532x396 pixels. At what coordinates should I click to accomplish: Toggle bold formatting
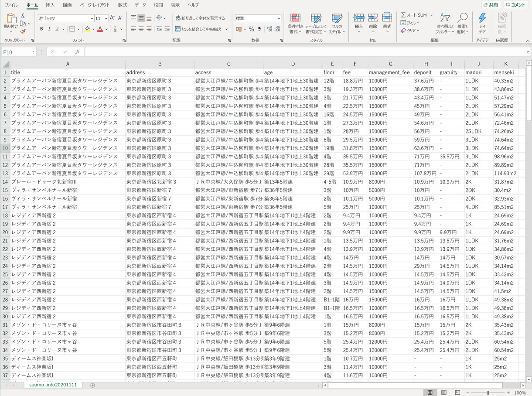click(41, 29)
